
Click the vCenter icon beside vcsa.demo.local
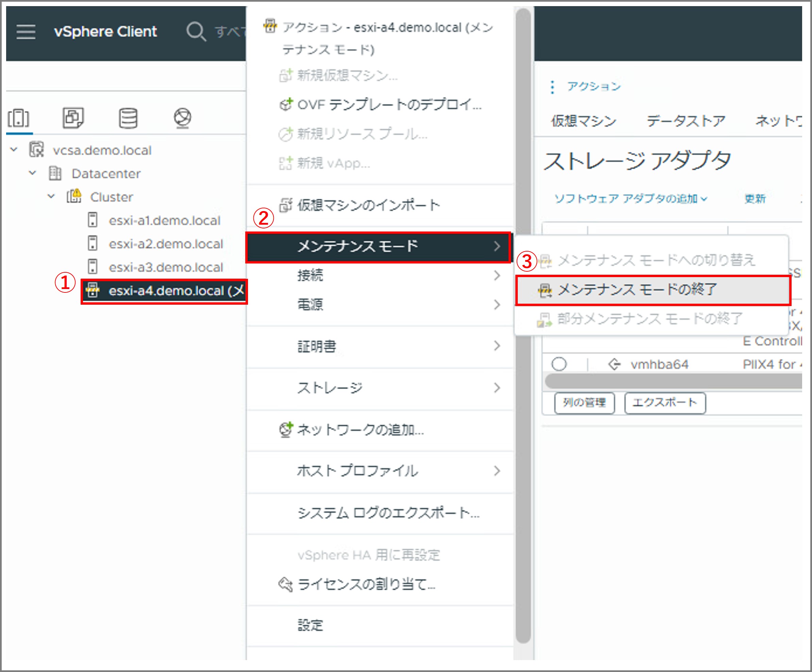point(37,149)
